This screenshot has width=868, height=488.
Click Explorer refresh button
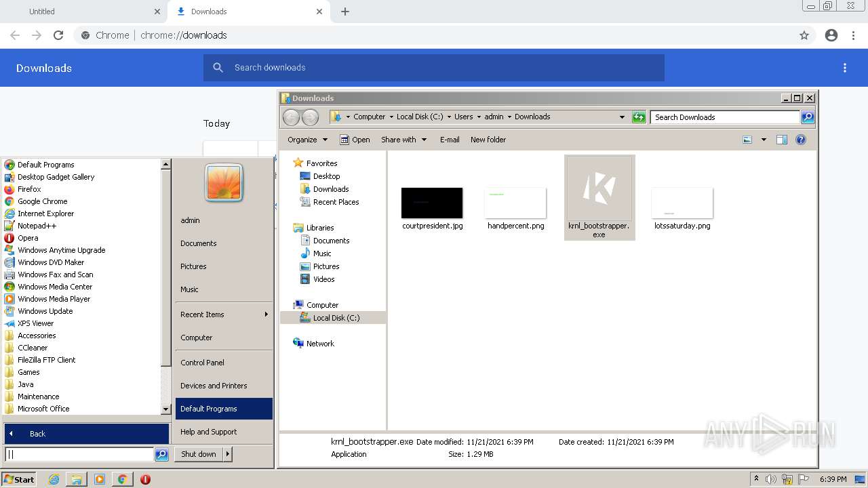click(x=639, y=117)
